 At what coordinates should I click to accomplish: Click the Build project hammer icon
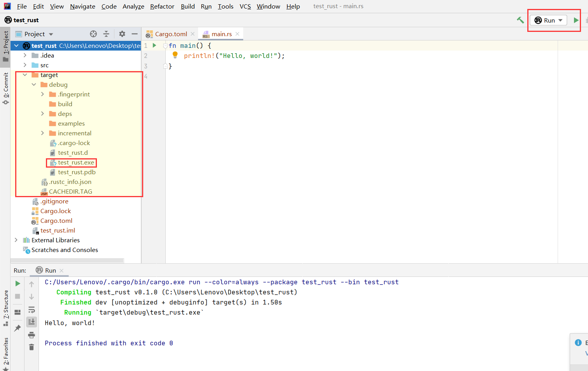click(x=520, y=20)
